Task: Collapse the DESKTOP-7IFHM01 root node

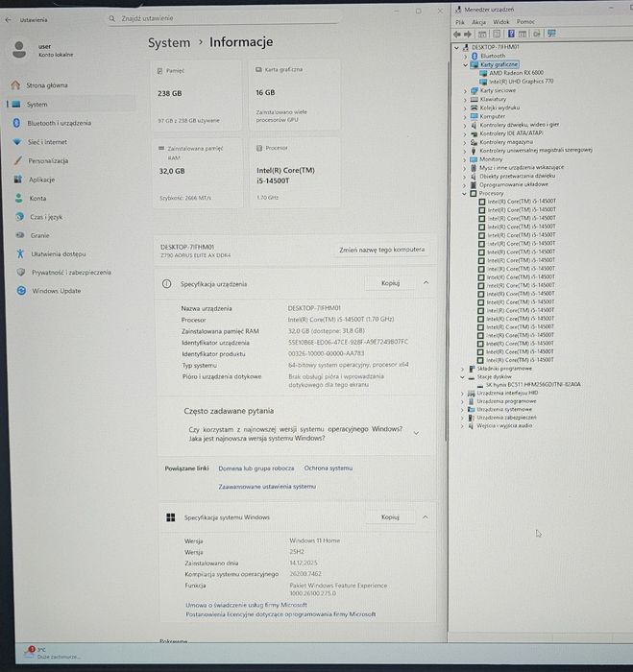Action: (457, 47)
